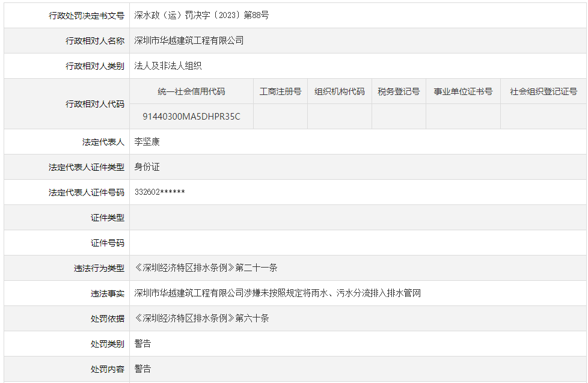
Task: Click 《深圳经济特区排水条例》第六十条
Action: point(202,319)
